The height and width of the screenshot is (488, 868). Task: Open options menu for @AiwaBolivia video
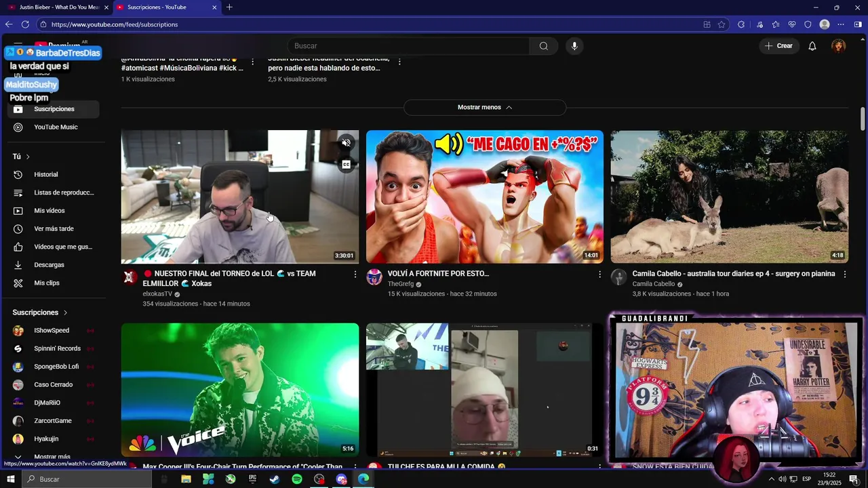click(x=253, y=62)
